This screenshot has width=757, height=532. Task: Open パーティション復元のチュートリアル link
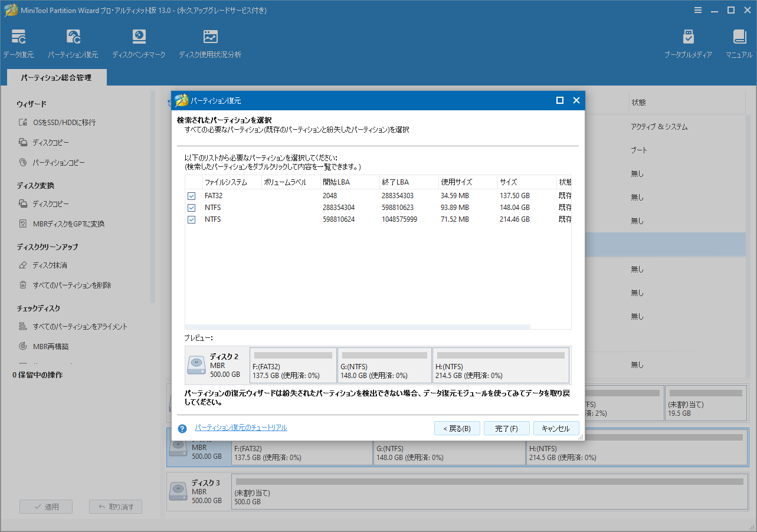[241, 428]
